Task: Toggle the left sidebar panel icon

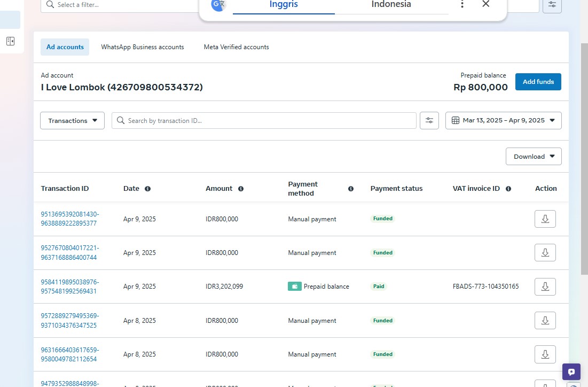Action: (x=10, y=41)
